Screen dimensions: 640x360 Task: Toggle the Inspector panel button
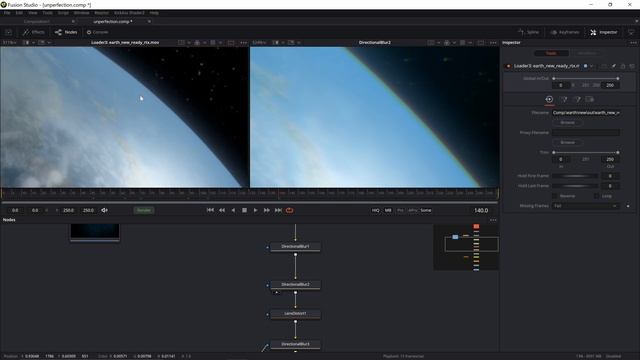604,32
